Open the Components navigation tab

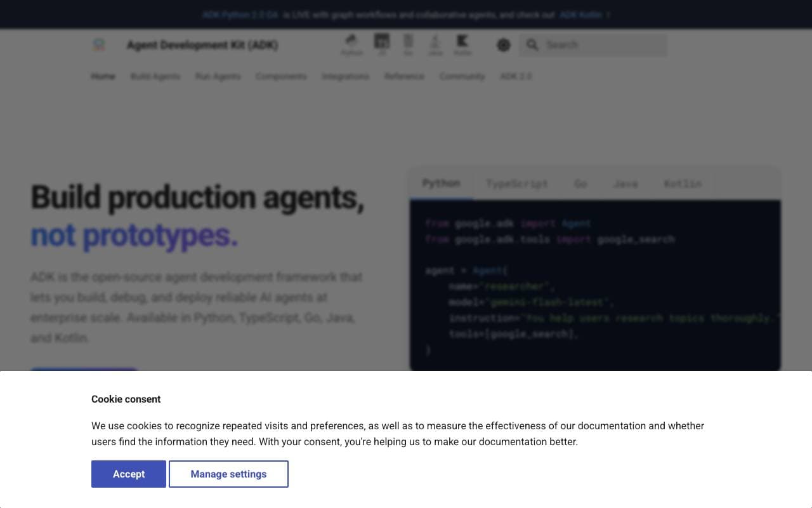point(281,76)
